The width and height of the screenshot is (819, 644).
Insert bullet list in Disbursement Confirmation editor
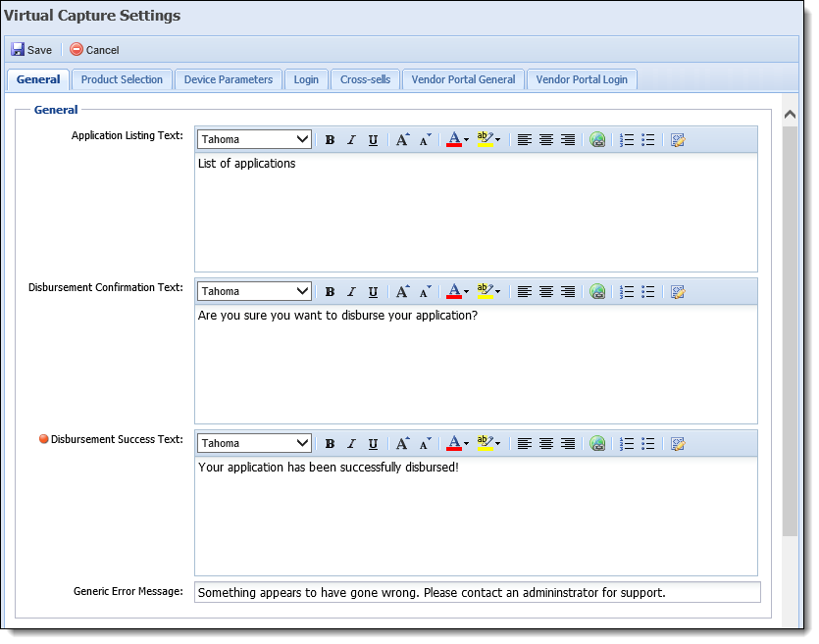pyautogui.click(x=647, y=292)
